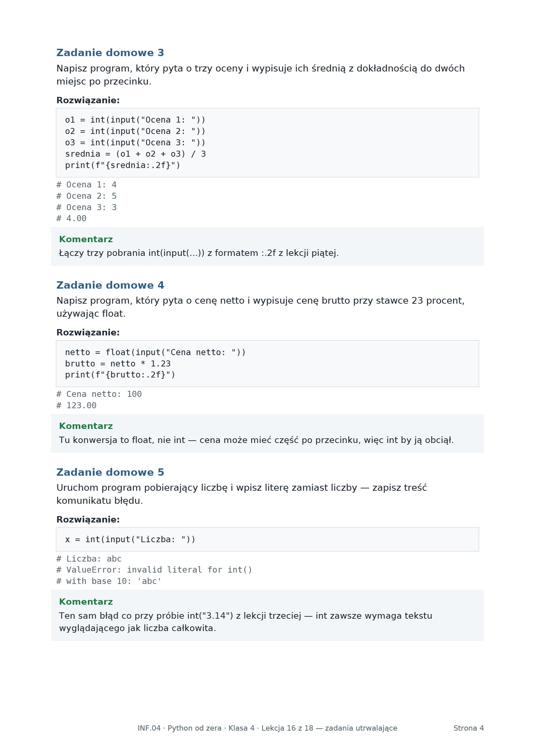535x756 pixels.
Task: Click the heading Zadanie domowe 4
Action: point(110,285)
